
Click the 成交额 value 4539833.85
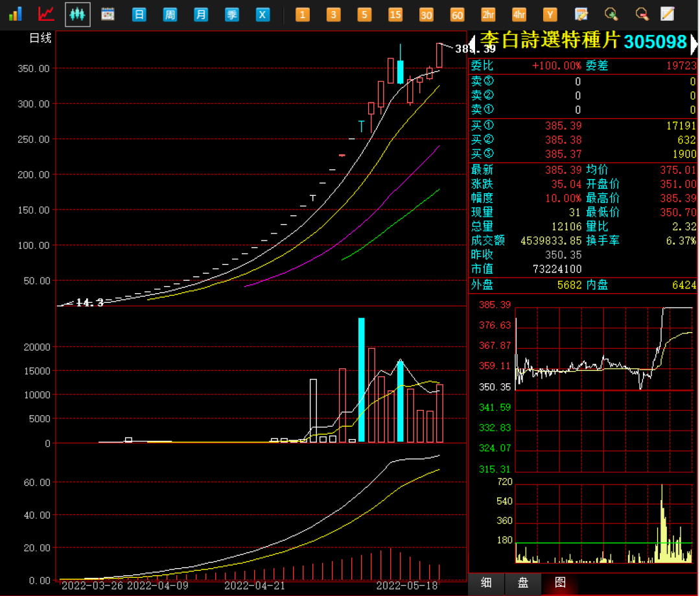[551, 241]
